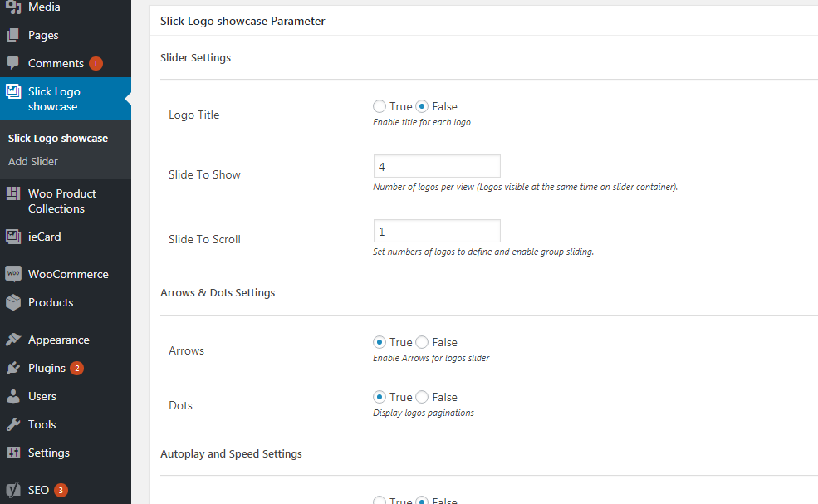Open the Tools menu item
This screenshot has height=504, width=818.
(x=42, y=424)
